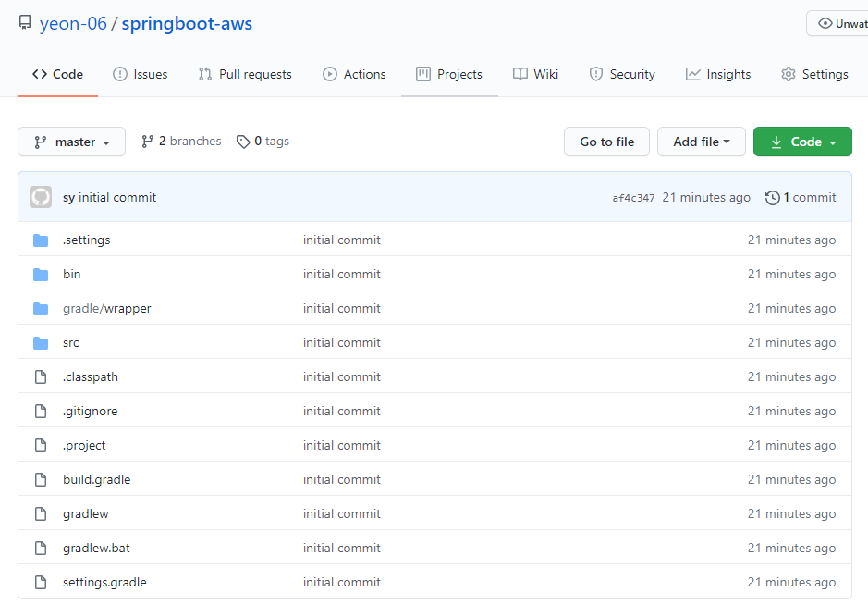Image resolution: width=868 pixels, height=604 pixels.
Task: Click the Unwatch eye button
Action: pos(838,23)
